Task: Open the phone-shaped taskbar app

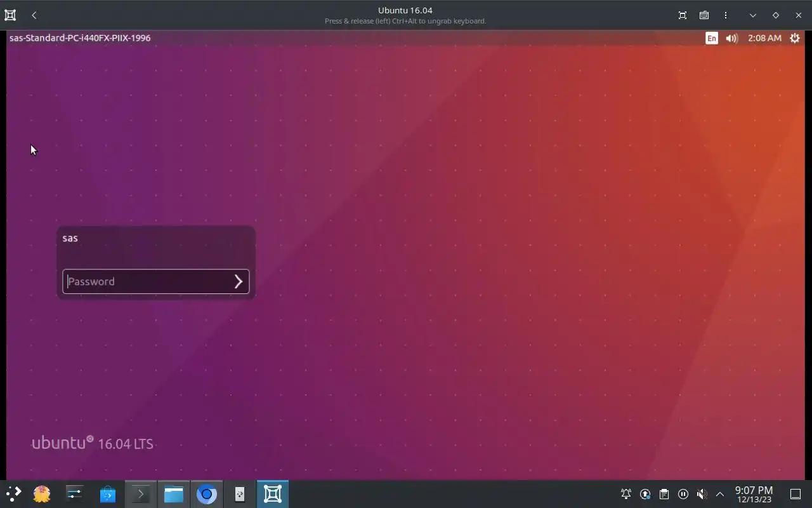Action: click(240, 494)
